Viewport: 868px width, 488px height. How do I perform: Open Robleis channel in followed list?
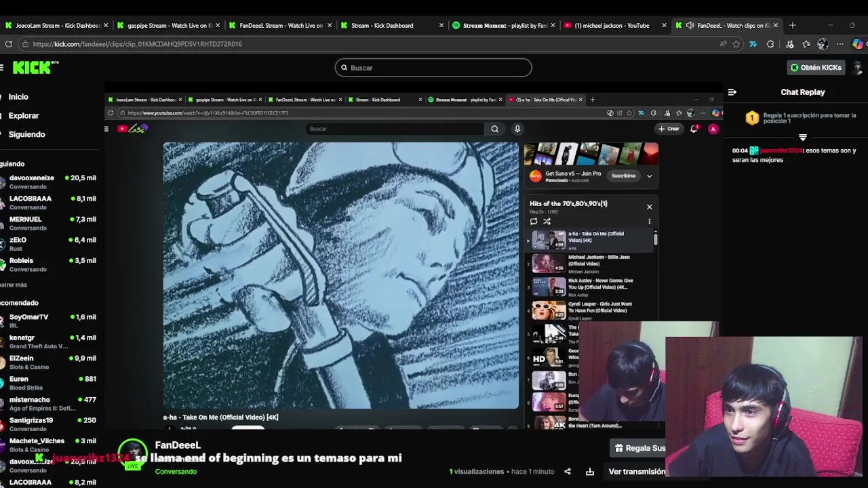click(49, 264)
